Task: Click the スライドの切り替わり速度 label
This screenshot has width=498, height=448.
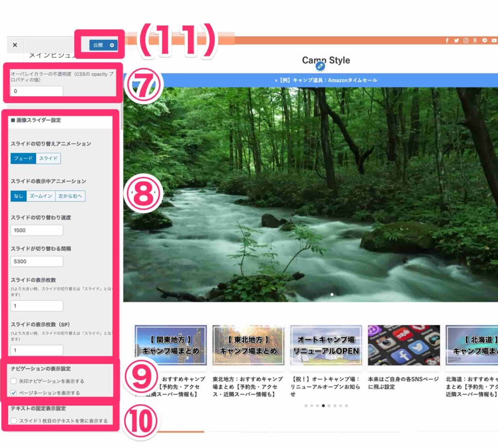Action: pos(41,218)
